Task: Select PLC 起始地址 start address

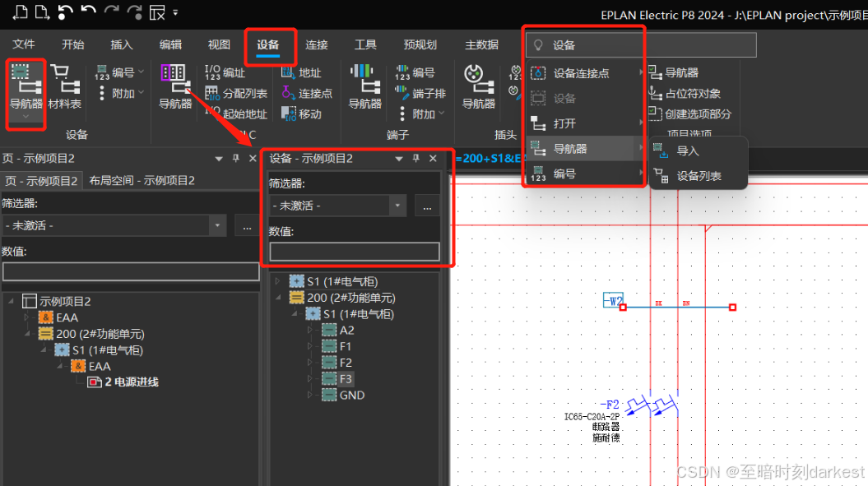Action: coord(236,114)
